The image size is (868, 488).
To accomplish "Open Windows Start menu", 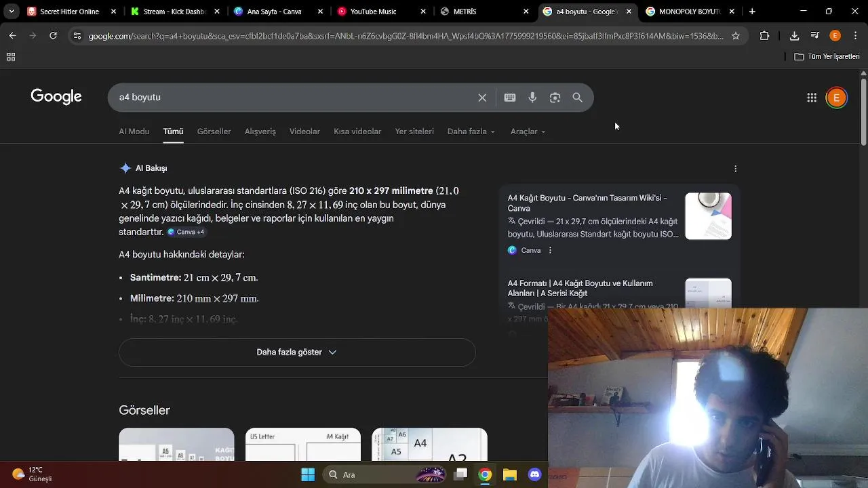I will coord(307,474).
